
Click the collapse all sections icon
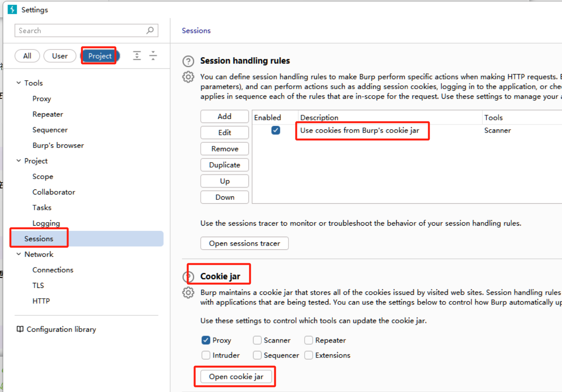coord(153,56)
